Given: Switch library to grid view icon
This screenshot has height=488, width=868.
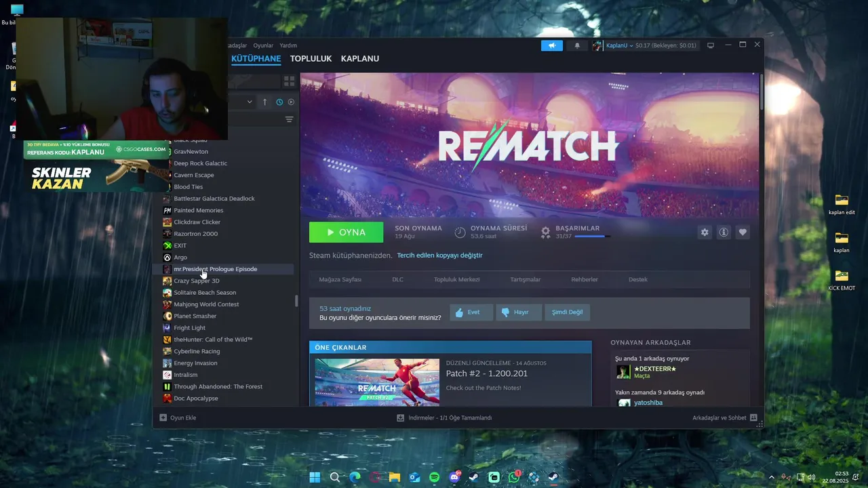Looking at the screenshot, I should [289, 81].
